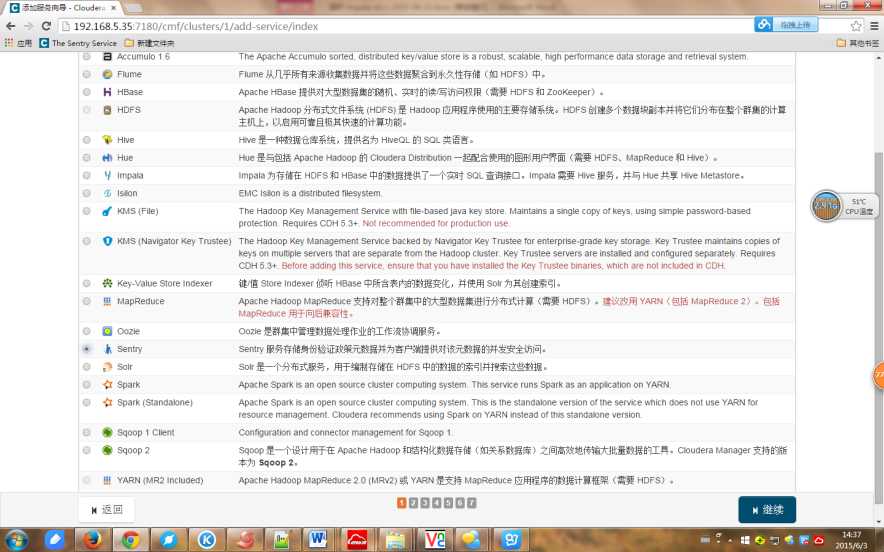Click the cloud upload extension button
This screenshot has width=884, height=552.
coord(786,25)
